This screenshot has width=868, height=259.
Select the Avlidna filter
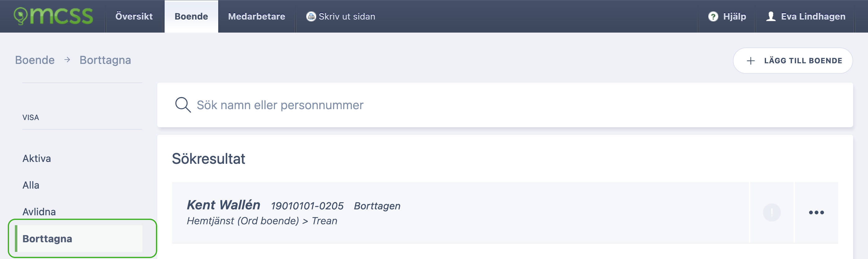click(x=39, y=212)
